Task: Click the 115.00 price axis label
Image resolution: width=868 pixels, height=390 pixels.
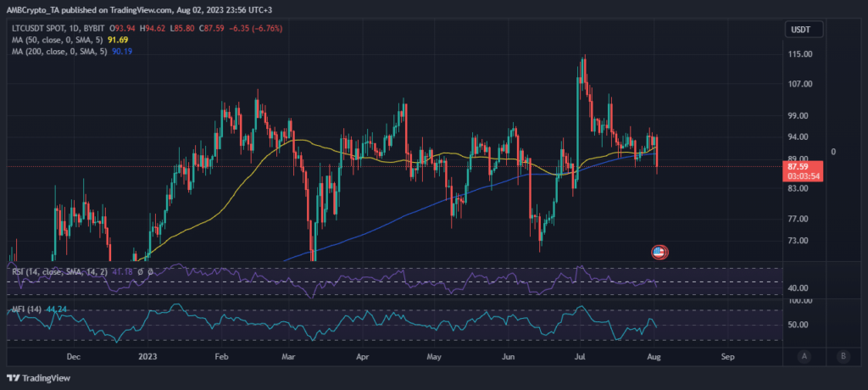Action: (800, 54)
